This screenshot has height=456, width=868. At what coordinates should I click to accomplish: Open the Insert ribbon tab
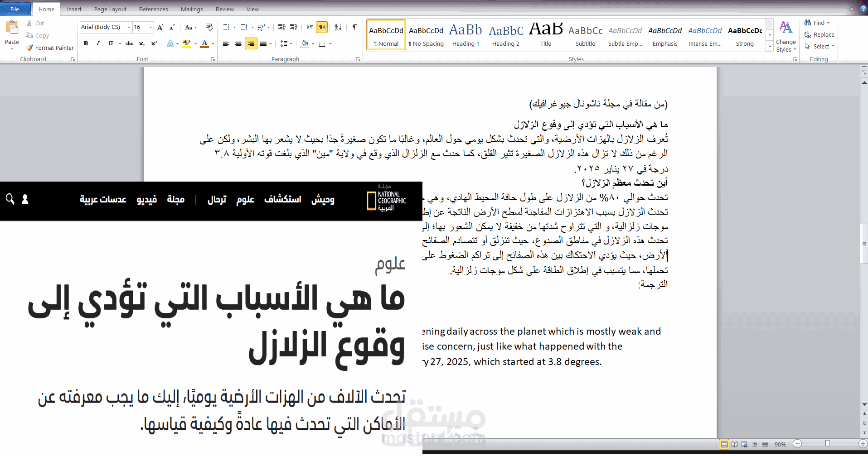click(74, 9)
